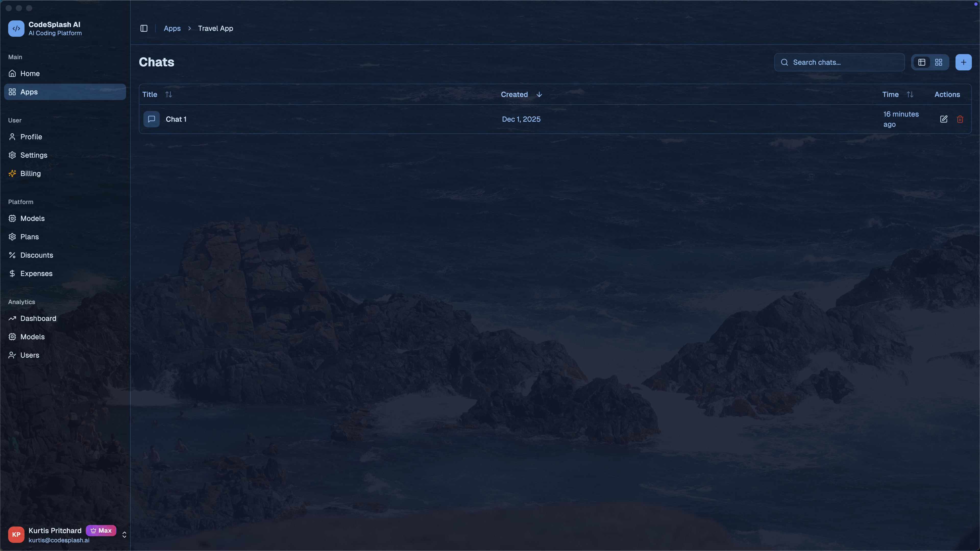Click the CodeSplash AI logo icon
980x551 pixels.
click(16, 29)
